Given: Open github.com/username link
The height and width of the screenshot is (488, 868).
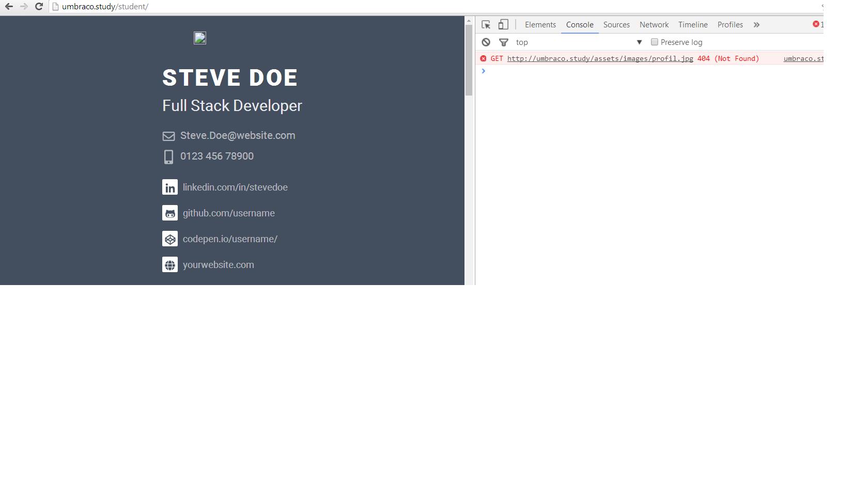Looking at the screenshot, I should 229,213.
